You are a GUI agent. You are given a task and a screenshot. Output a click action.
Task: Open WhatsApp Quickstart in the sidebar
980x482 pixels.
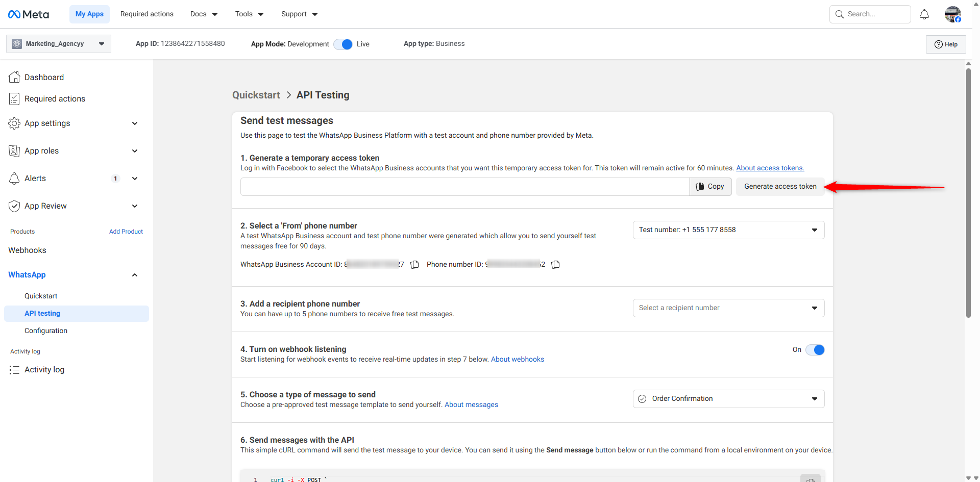(x=41, y=296)
